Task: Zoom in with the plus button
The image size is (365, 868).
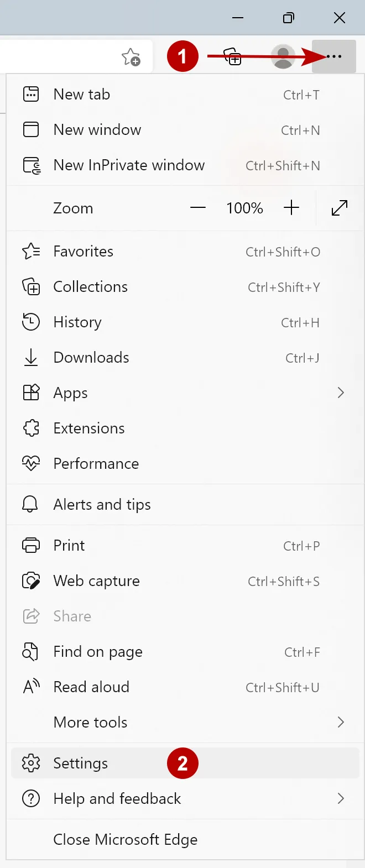Action: (x=291, y=208)
